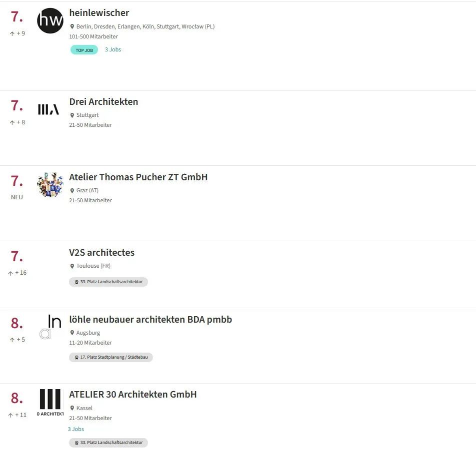
Task: Click V2S 33. Platz Landschaftsarchitektur badge
Action: pyautogui.click(x=108, y=282)
